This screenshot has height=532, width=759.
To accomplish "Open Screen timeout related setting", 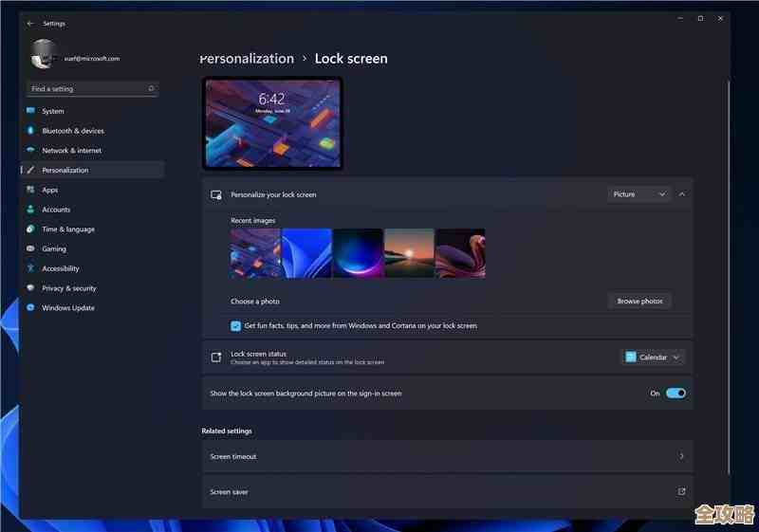I will (447, 456).
